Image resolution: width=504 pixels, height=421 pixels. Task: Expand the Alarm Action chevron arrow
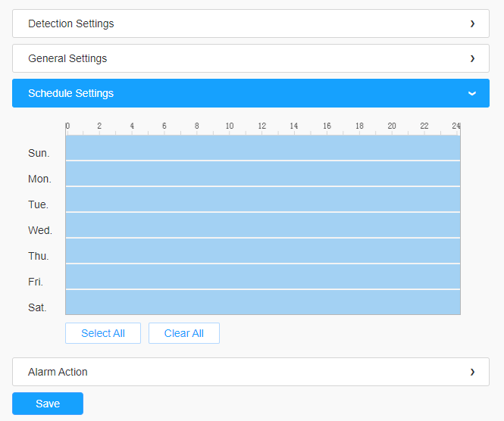[x=472, y=372]
